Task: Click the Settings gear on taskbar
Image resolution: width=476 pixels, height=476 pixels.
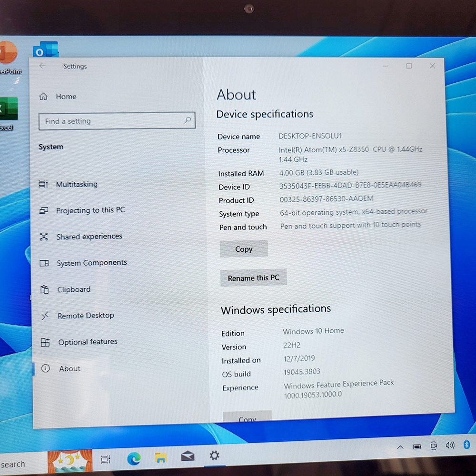Action: pyautogui.click(x=214, y=456)
